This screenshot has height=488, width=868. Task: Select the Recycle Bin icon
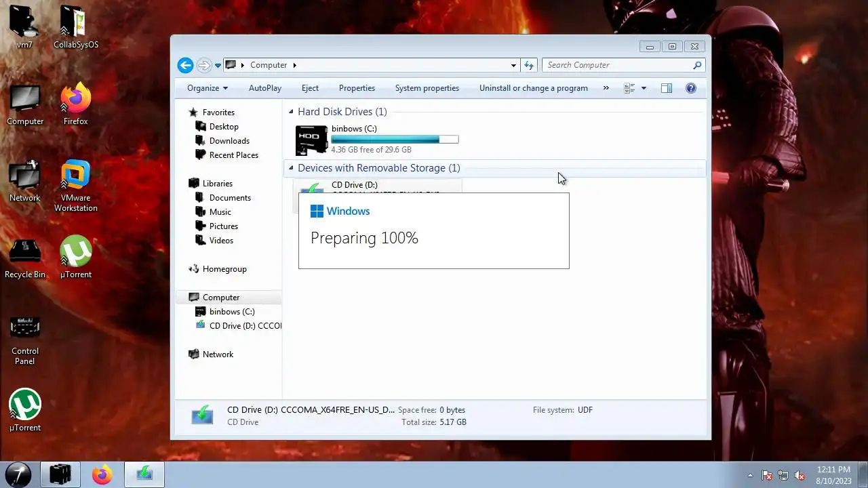25,258
